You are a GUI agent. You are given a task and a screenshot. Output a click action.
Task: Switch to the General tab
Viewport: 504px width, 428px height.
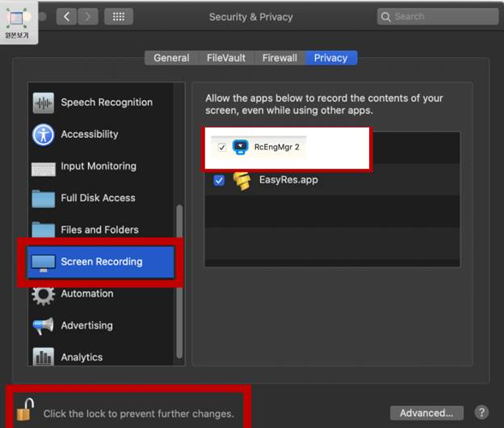(171, 58)
